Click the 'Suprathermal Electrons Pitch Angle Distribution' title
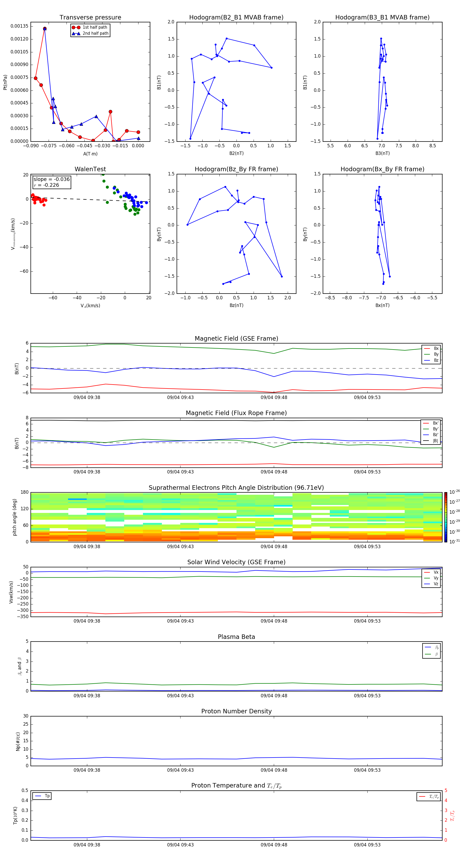The height and width of the screenshot is (868, 473). [x=236, y=488]
